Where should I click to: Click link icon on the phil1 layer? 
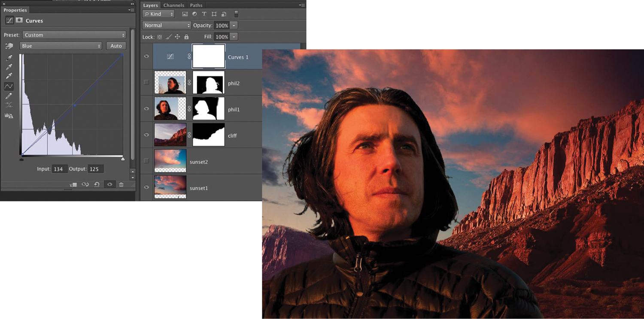click(x=189, y=108)
